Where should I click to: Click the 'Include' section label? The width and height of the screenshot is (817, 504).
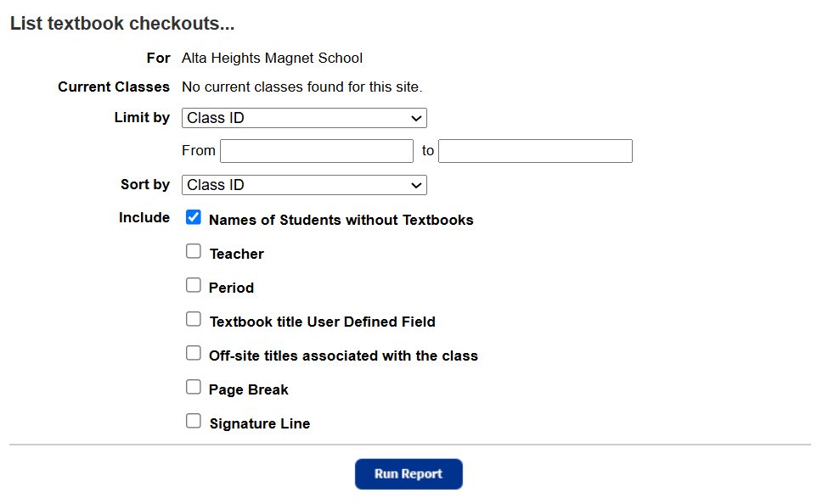pos(144,218)
